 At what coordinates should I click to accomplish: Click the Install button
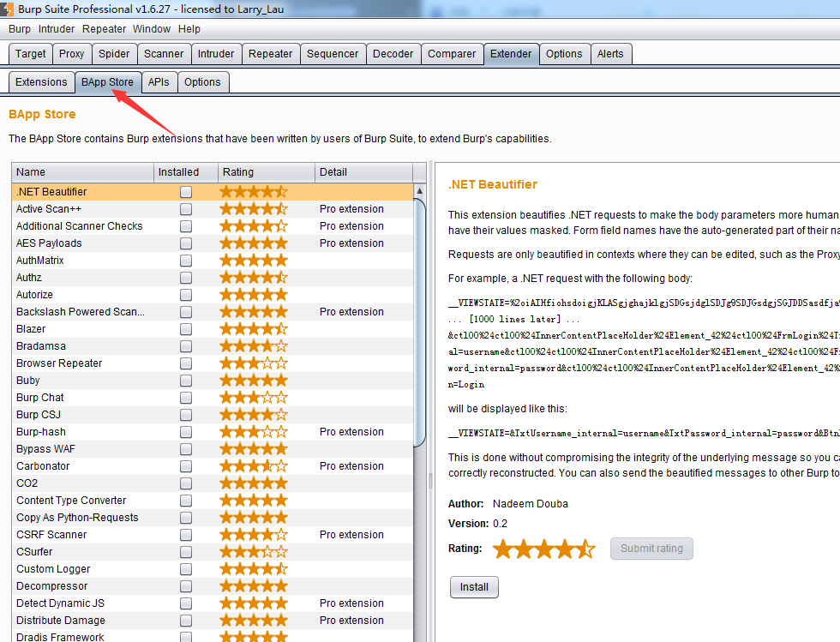[x=474, y=587]
